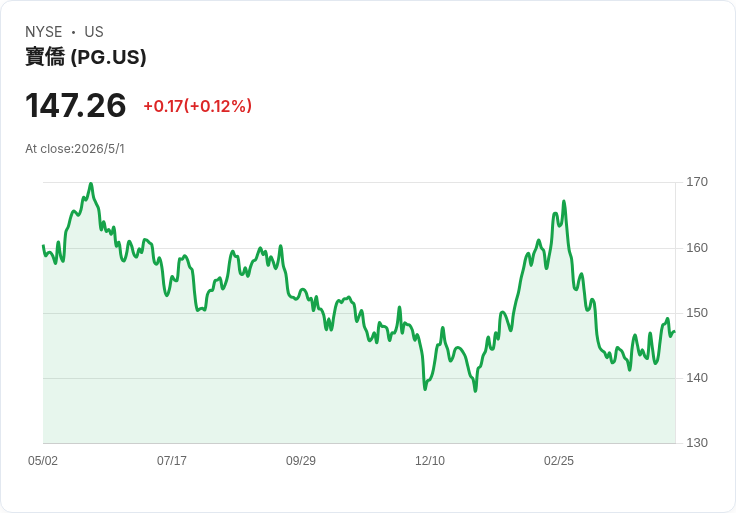The height and width of the screenshot is (513, 736).
Task: Click the 130 price axis label
Action: pos(697,443)
